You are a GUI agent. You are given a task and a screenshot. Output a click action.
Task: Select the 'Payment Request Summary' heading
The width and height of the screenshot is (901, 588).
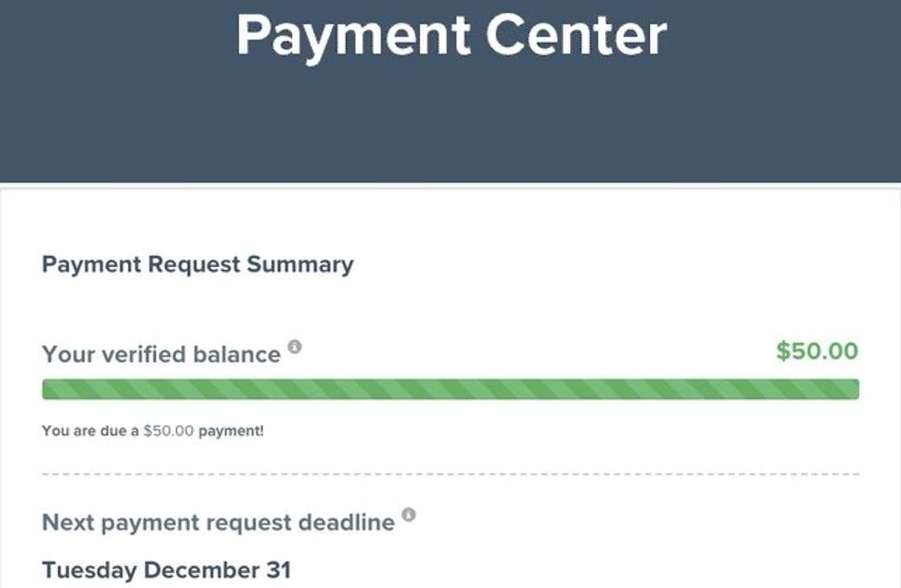point(197,264)
